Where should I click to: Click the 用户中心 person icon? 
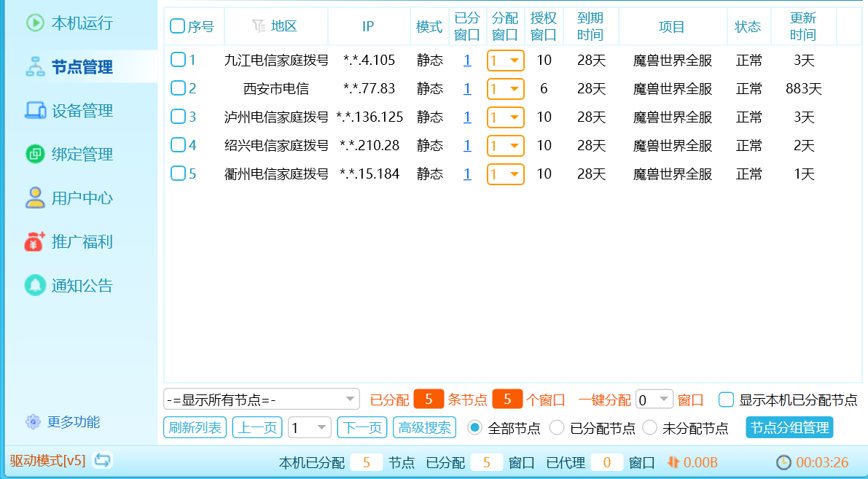(36, 198)
